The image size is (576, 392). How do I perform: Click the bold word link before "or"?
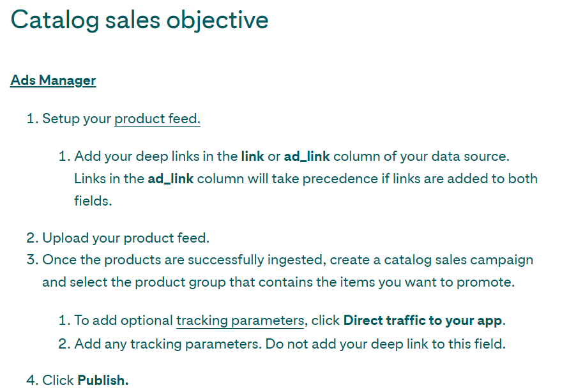pos(252,156)
